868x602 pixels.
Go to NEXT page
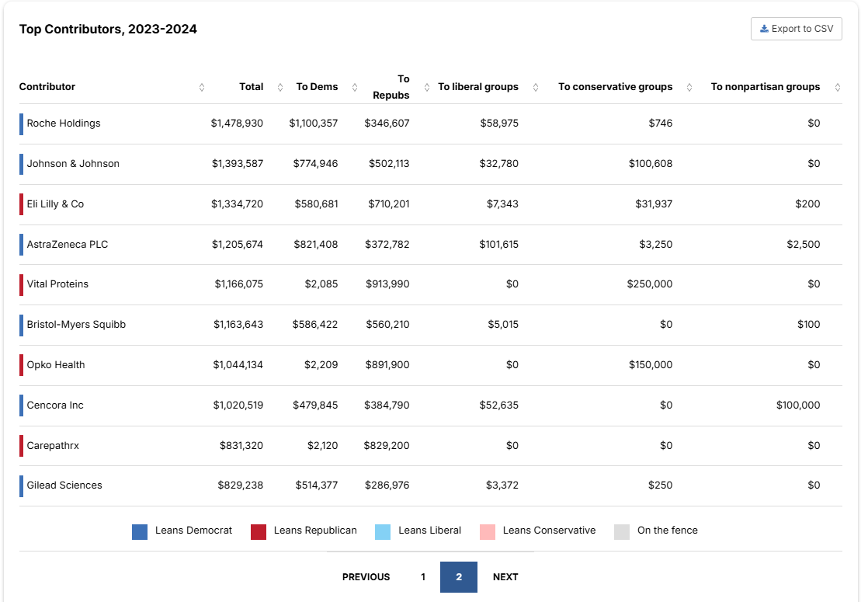[x=505, y=577]
